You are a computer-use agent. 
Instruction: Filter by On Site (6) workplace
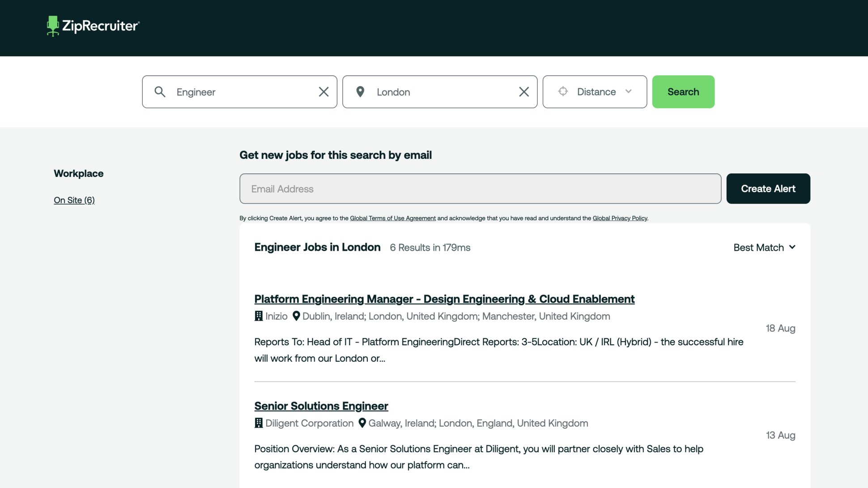pyautogui.click(x=74, y=200)
